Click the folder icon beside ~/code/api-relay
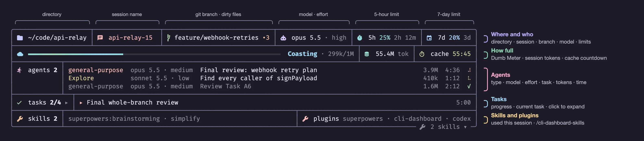Screen dimensions: 644x141 click(20, 38)
